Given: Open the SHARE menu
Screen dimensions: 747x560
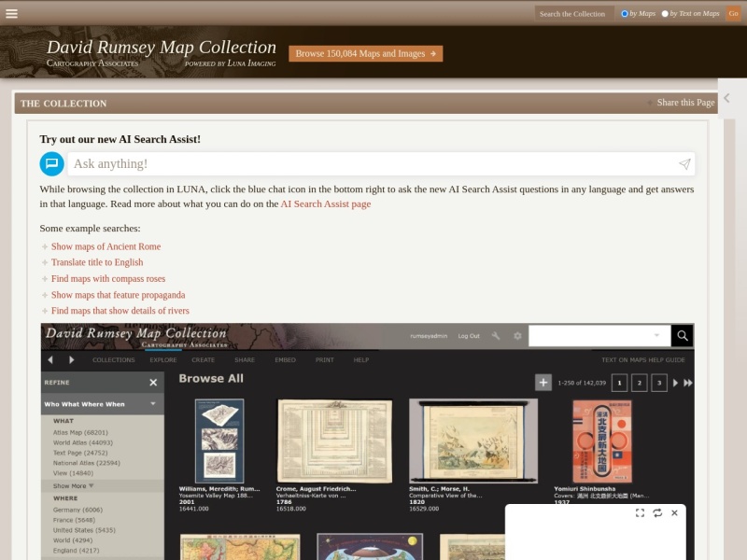Looking at the screenshot, I should [245, 360].
